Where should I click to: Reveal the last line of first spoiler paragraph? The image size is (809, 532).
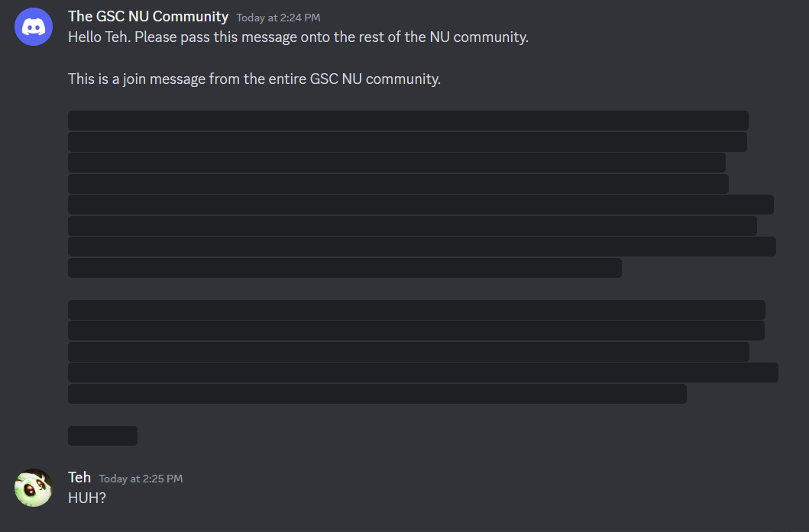pos(345,268)
